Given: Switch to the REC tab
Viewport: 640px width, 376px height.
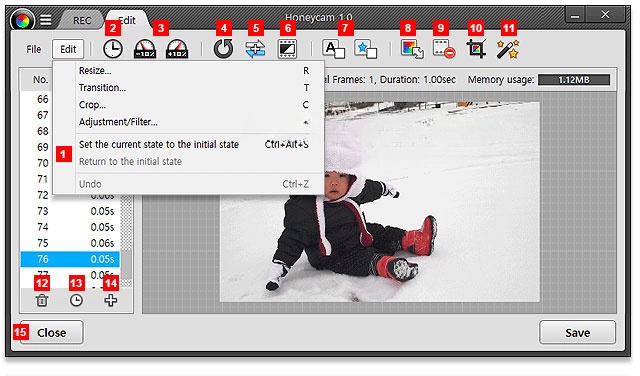Looking at the screenshot, I should (x=82, y=20).
